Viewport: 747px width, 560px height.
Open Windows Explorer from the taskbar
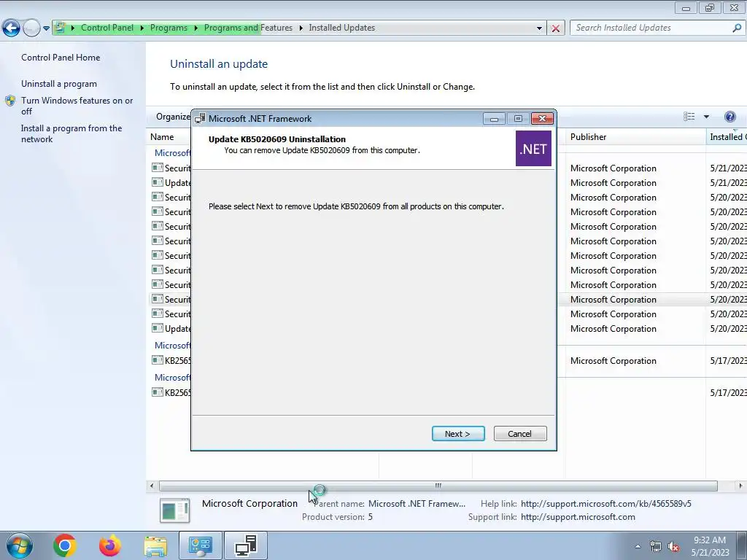[155, 546]
